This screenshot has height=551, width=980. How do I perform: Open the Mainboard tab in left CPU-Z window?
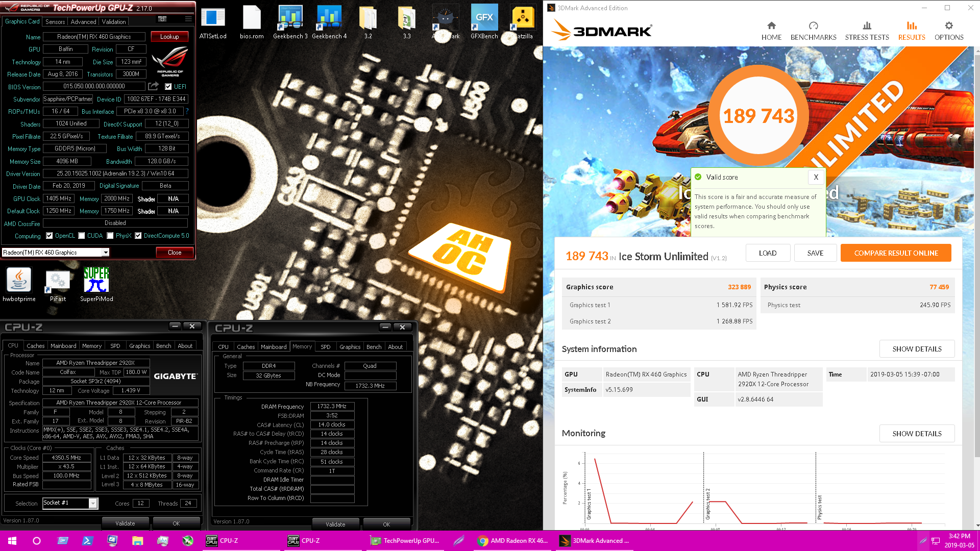tap(63, 346)
